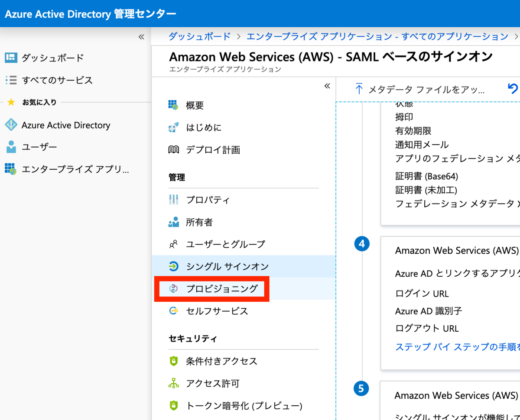Click the 有効期限 label
520x420 pixels.
click(413, 131)
